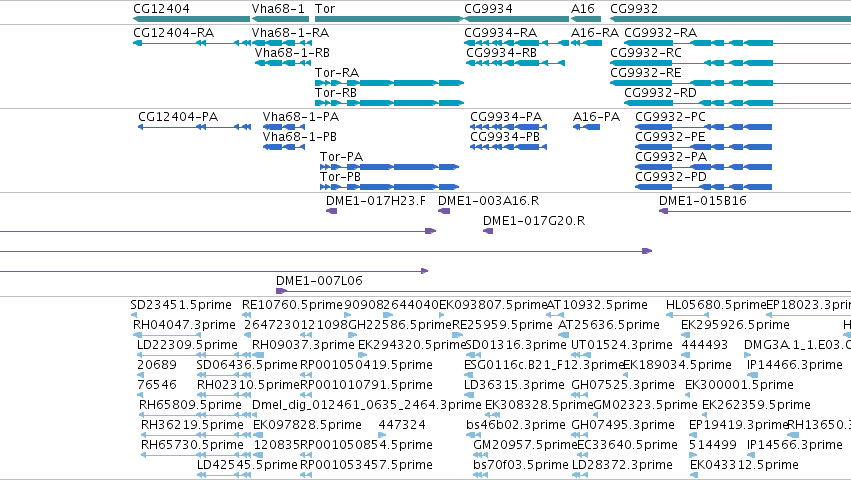This screenshot has width=851, height=480.
Task: Click CDS CG9934-PA label
Action: [506, 117]
